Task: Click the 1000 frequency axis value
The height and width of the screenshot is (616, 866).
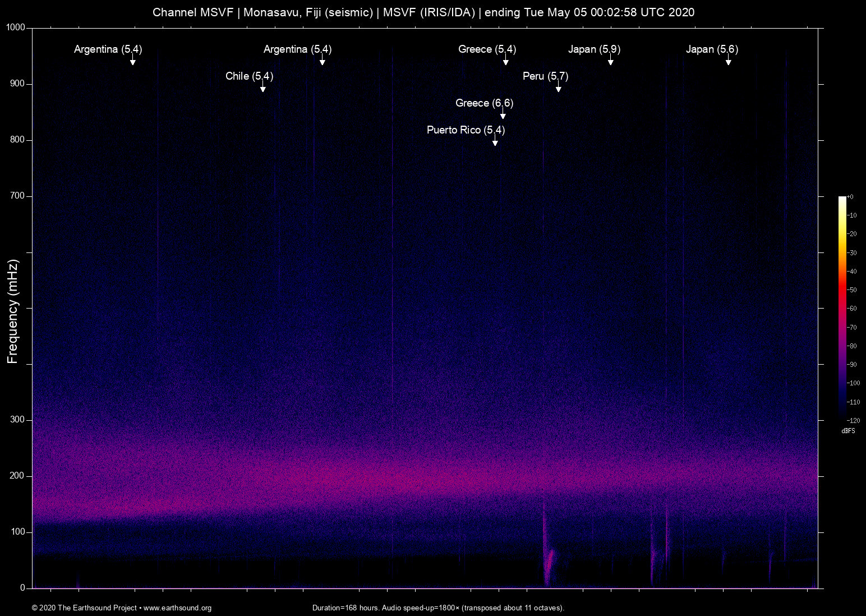Action: [16, 27]
